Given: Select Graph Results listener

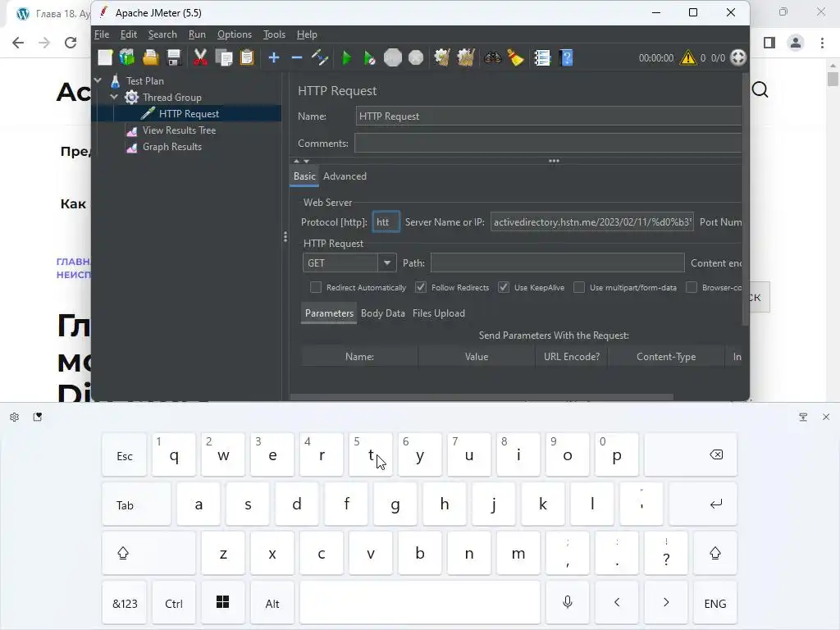Looking at the screenshot, I should (x=172, y=147).
